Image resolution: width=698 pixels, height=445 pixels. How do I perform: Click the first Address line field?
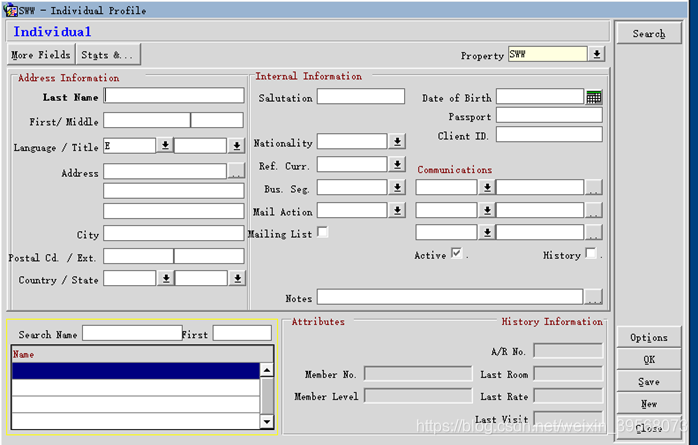tap(165, 171)
